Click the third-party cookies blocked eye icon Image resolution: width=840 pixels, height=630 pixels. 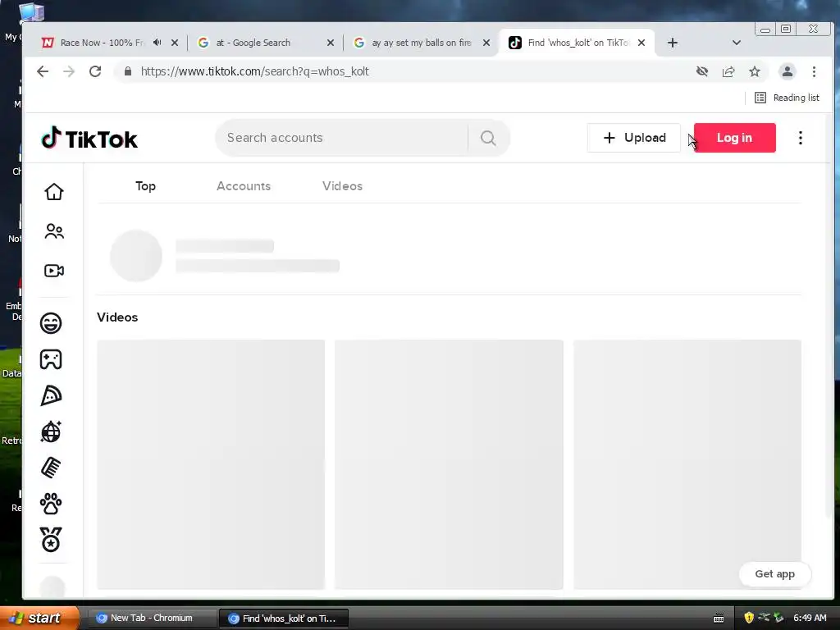pyautogui.click(x=702, y=71)
